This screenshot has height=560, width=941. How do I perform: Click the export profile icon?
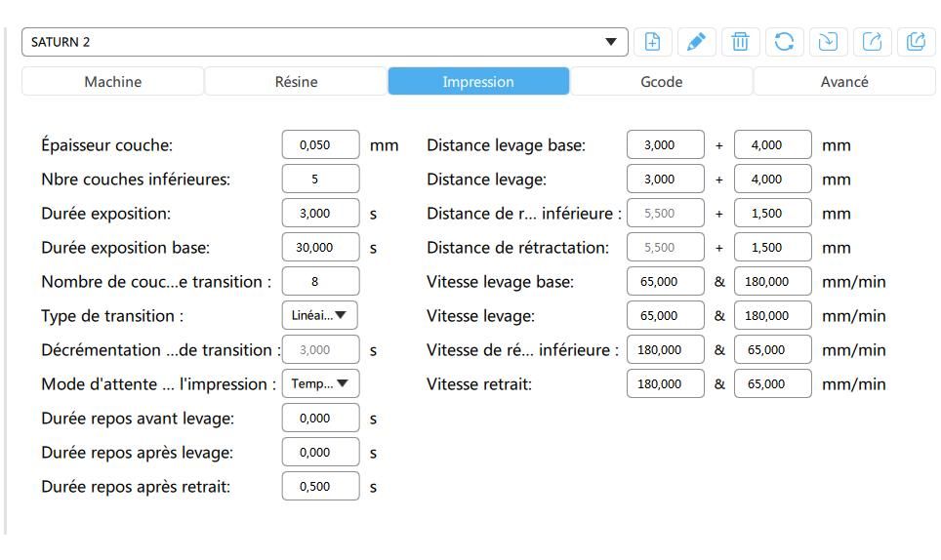[x=872, y=42]
